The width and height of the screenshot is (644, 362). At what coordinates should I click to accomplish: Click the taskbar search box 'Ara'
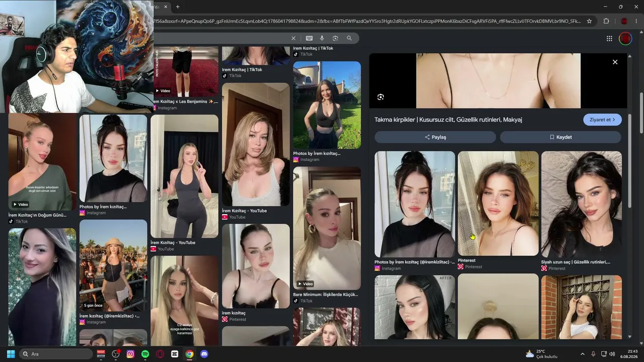tap(56, 354)
